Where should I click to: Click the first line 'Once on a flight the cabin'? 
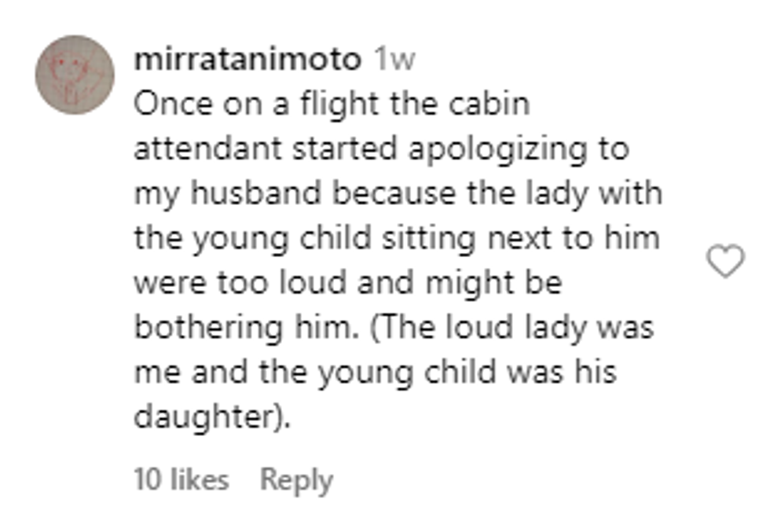(x=332, y=105)
